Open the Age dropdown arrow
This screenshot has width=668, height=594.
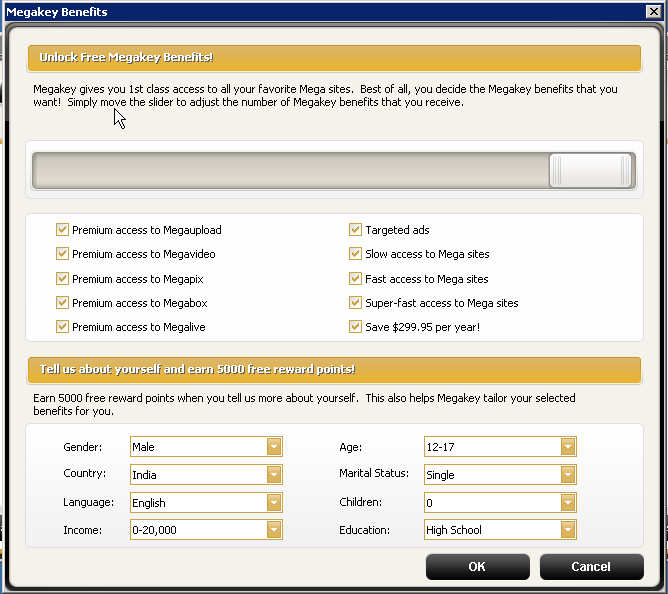pos(568,447)
